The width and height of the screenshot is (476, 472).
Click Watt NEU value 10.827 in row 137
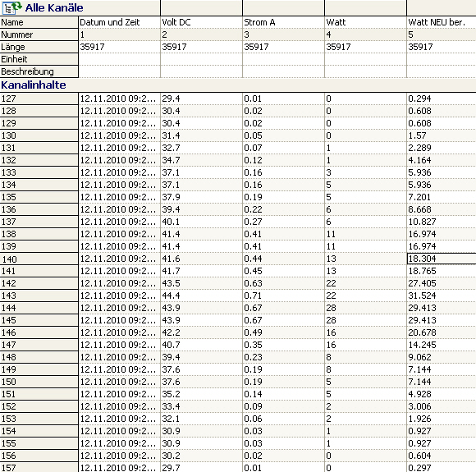[422, 222]
